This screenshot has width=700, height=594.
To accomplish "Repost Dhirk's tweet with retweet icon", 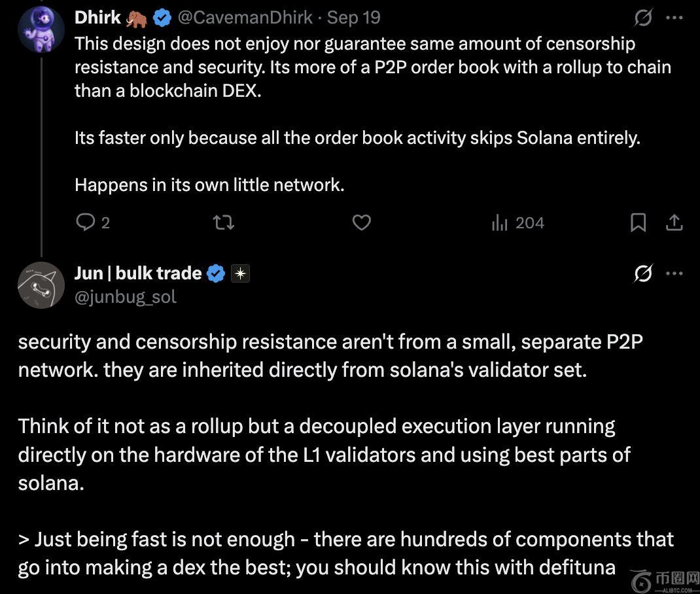I will 224,223.
